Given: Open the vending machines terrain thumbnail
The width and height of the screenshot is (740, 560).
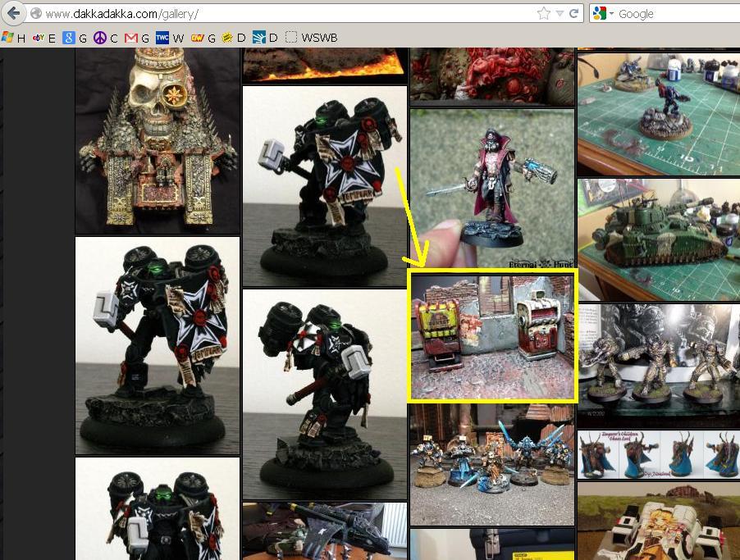Looking at the screenshot, I should coord(492,336).
